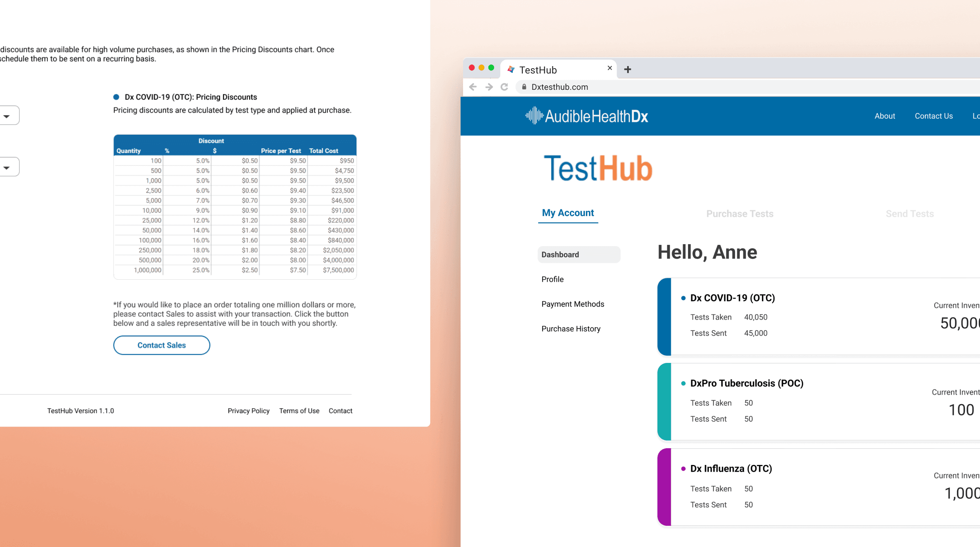Screen dimensions: 980x547
Task: Click the Dx COVID-19 blue color bar
Action: point(664,317)
